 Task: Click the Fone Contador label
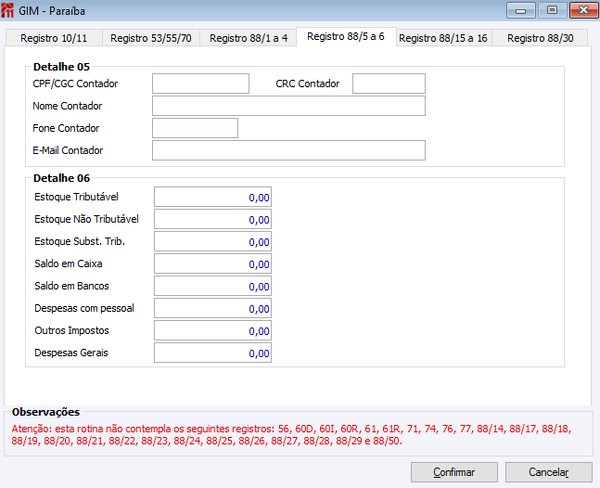click(66, 128)
